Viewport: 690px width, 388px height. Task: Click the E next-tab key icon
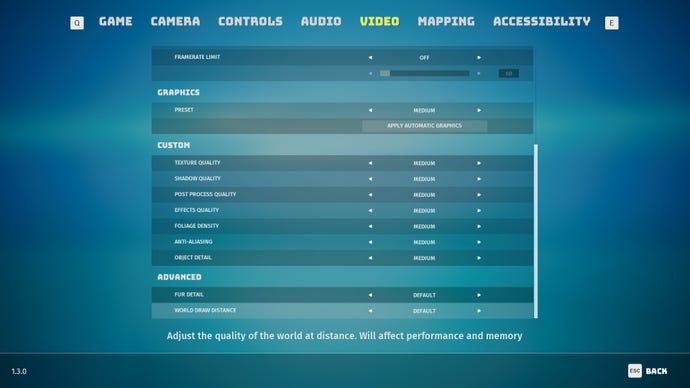pyautogui.click(x=612, y=23)
